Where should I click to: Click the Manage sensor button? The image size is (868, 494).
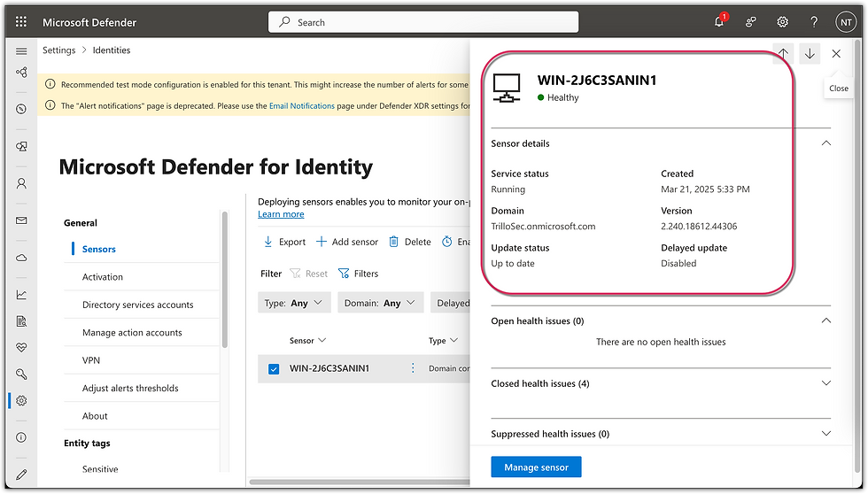point(536,467)
